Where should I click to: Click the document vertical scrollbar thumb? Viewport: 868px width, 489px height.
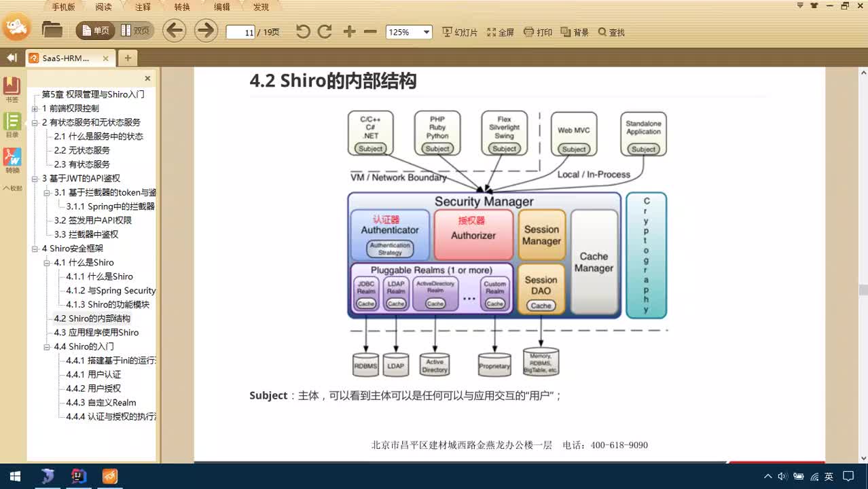pyautogui.click(x=863, y=290)
